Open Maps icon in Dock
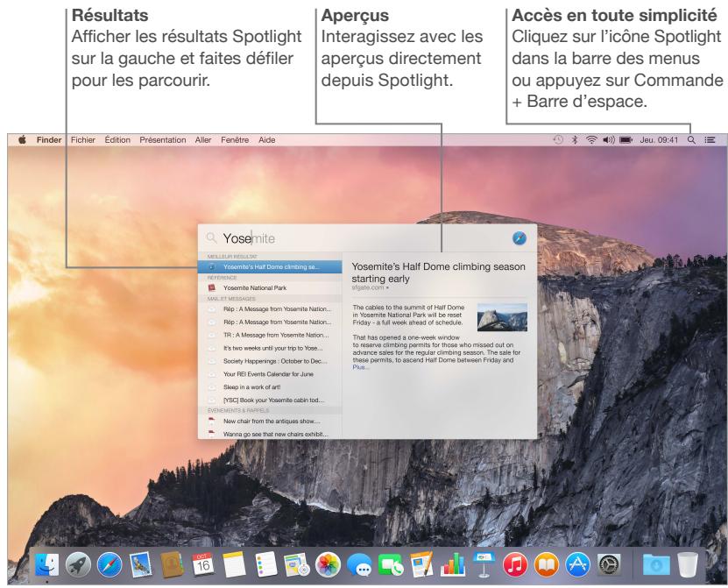This screenshot has height=588, width=728. pyautogui.click(x=297, y=564)
